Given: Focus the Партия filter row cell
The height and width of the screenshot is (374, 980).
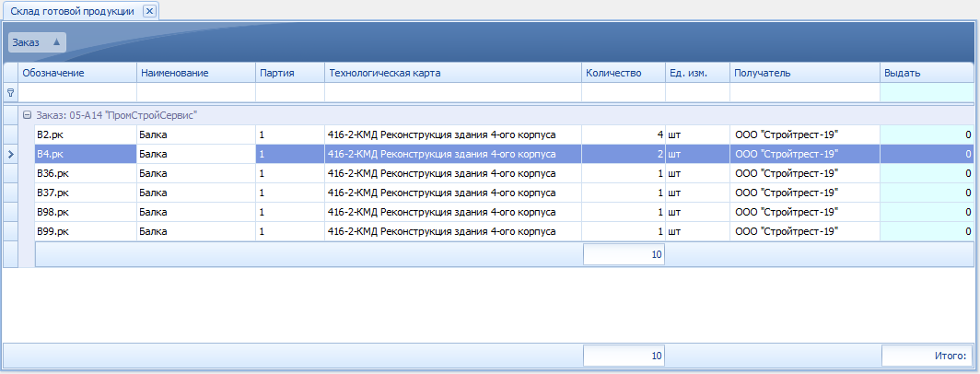Looking at the screenshot, I should 290,92.
